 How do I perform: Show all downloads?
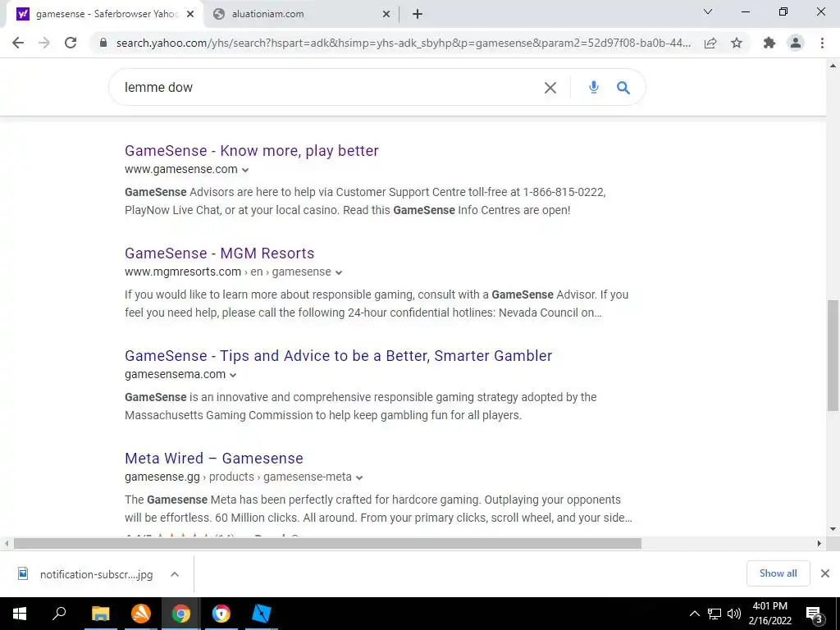pyautogui.click(x=778, y=573)
